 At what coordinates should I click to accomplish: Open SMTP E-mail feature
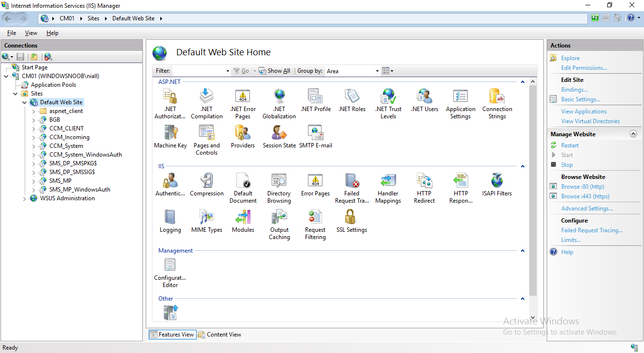click(316, 137)
